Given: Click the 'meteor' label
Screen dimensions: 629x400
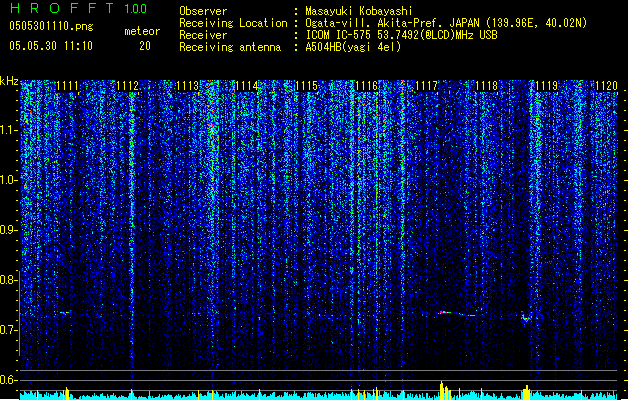Looking at the screenshot, I should coord(142,31).
